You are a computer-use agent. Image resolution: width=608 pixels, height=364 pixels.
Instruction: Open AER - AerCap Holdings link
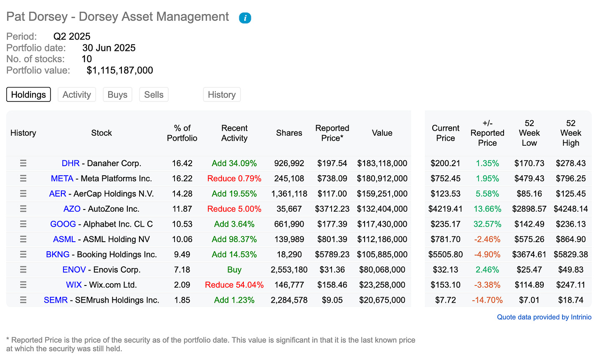click(101, 194)
